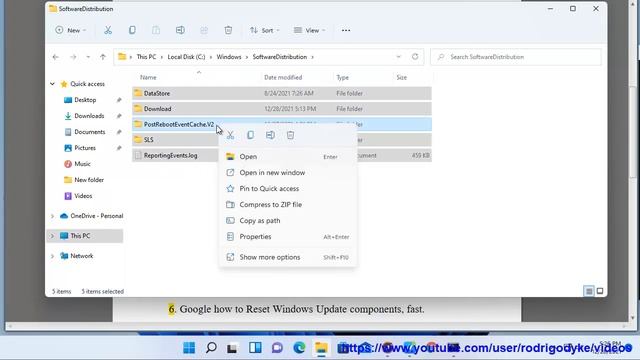The image size is (640, 360).
Task: Switch to large icons view in status bar
Action: click(x=600, y=291)
